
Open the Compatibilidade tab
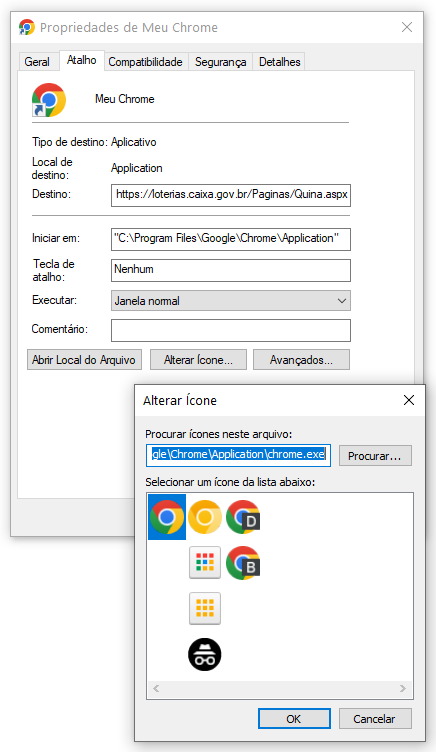145,62
